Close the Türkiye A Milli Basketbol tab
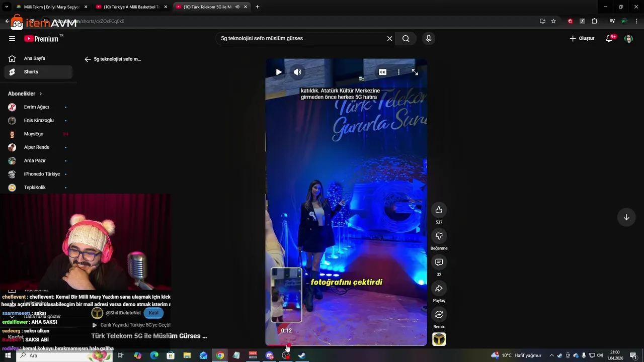Image resolution: width=644 pixels, height=362 pixels. pyautogui.click(x=166, y=7)
